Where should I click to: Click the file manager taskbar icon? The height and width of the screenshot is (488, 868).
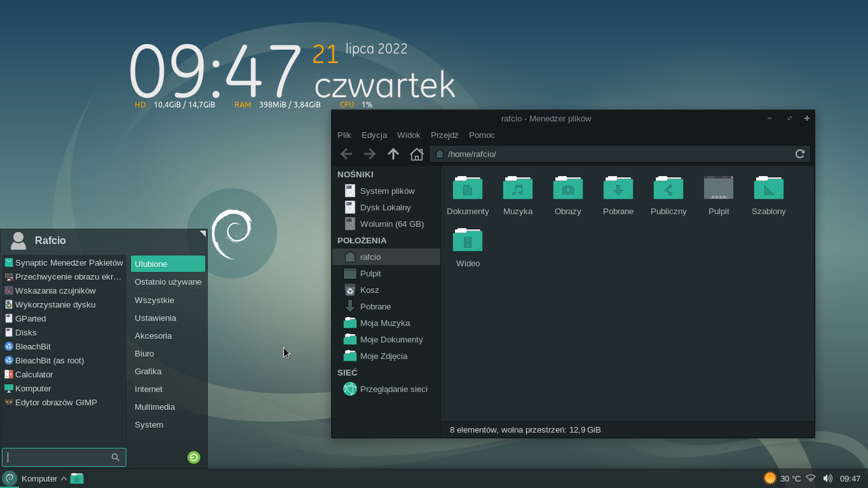(77, 479)
